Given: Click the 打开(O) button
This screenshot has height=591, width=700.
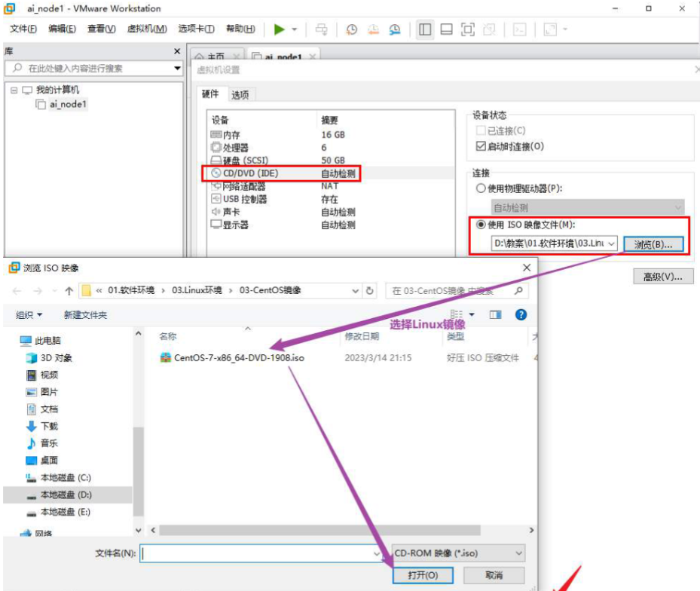Looking at the screenshot, I should tap(423, 575).
